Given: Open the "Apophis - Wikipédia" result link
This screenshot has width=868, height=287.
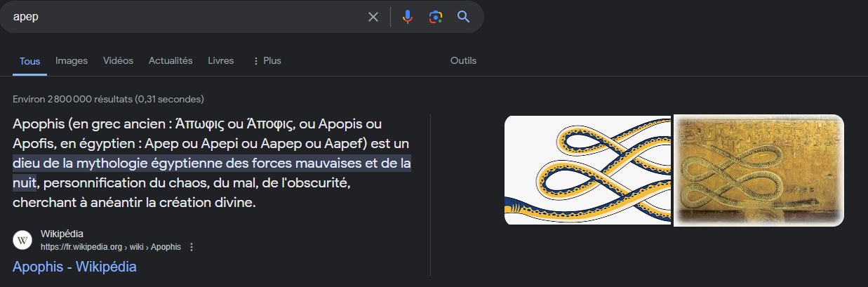Looking at the screenshot, I should 74,267.
